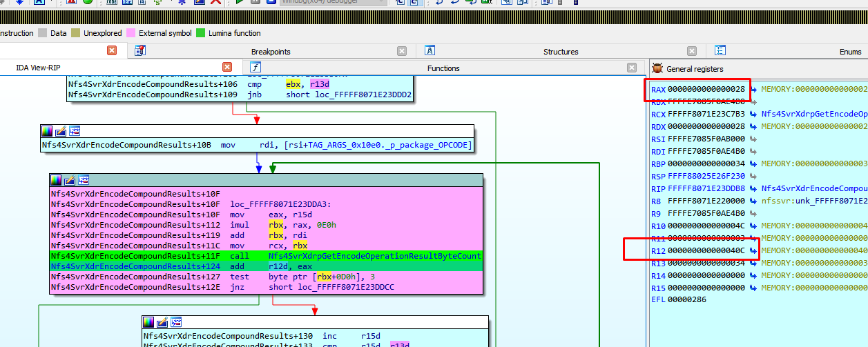
Task: Close the Breakpoints tab
Action: 402,51
